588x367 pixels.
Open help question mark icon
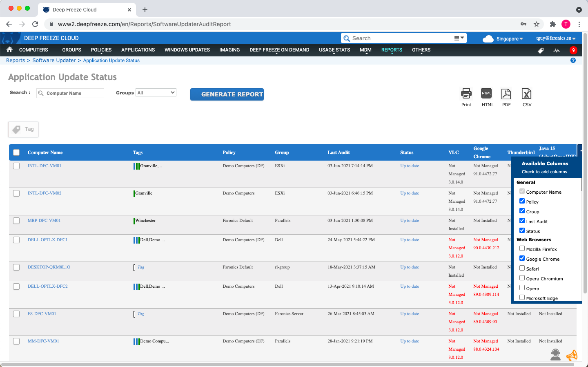tap(573, 60)
